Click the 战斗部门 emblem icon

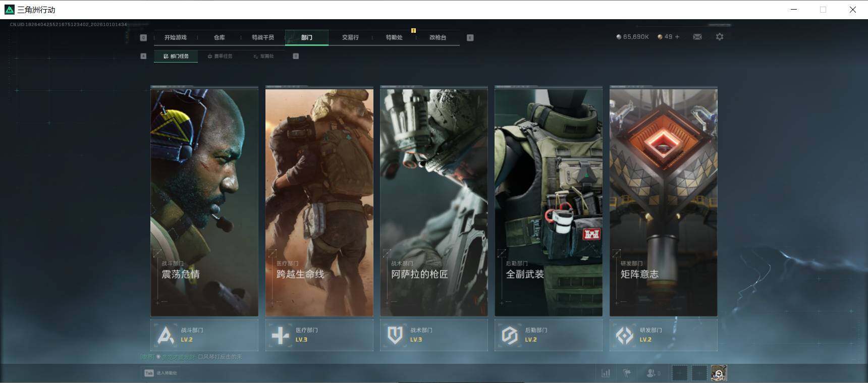coord(166,335)
